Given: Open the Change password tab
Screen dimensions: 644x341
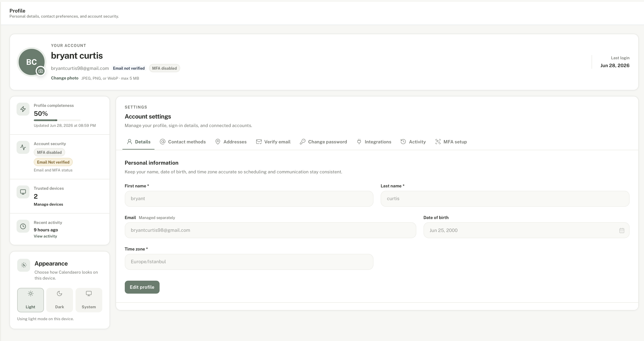Looking at the screenshot, I should (323, 142).
